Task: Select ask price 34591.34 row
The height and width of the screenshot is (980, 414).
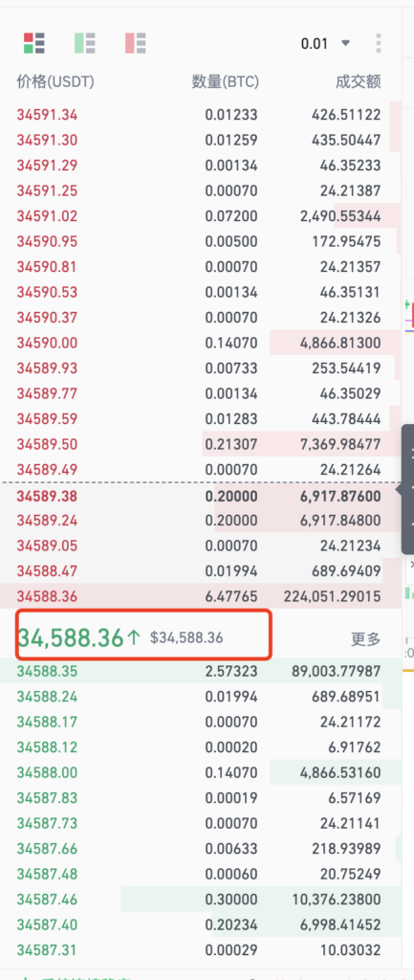Action: [200, 115]
